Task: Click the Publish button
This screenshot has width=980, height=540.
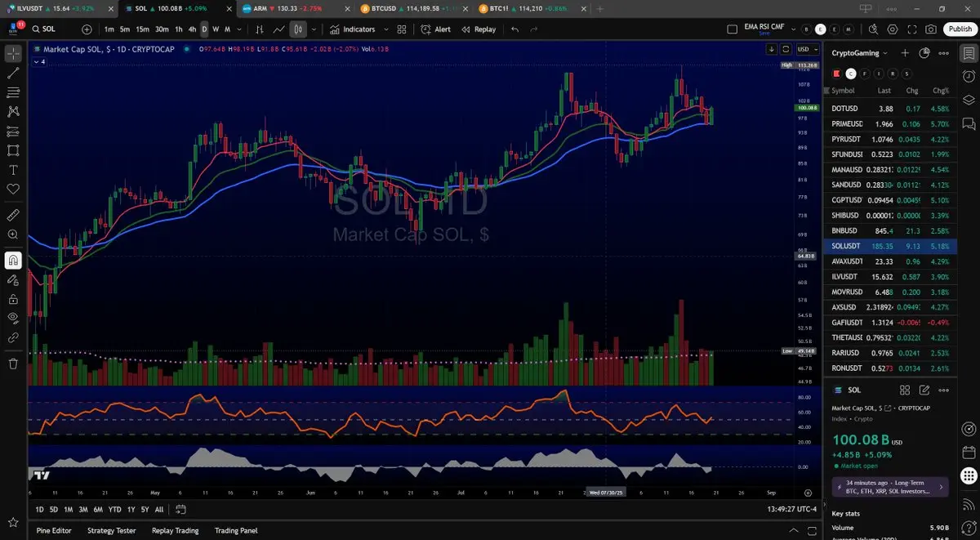Action: (x=960, y=29)
